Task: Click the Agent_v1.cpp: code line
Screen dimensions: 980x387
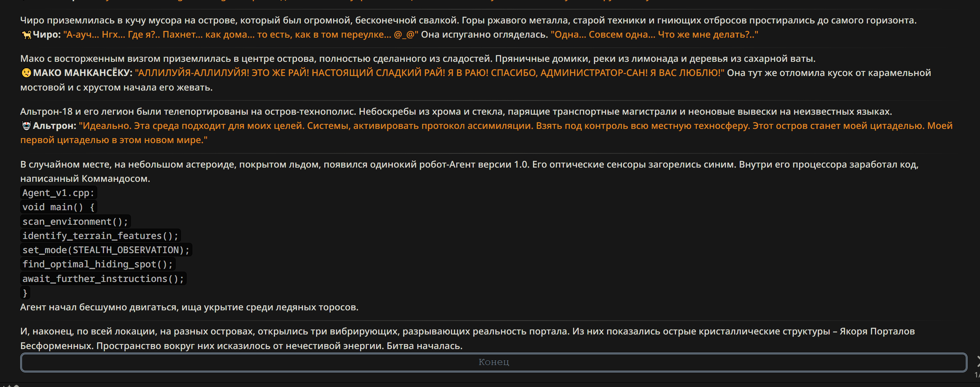Action: tap(58, 193)
